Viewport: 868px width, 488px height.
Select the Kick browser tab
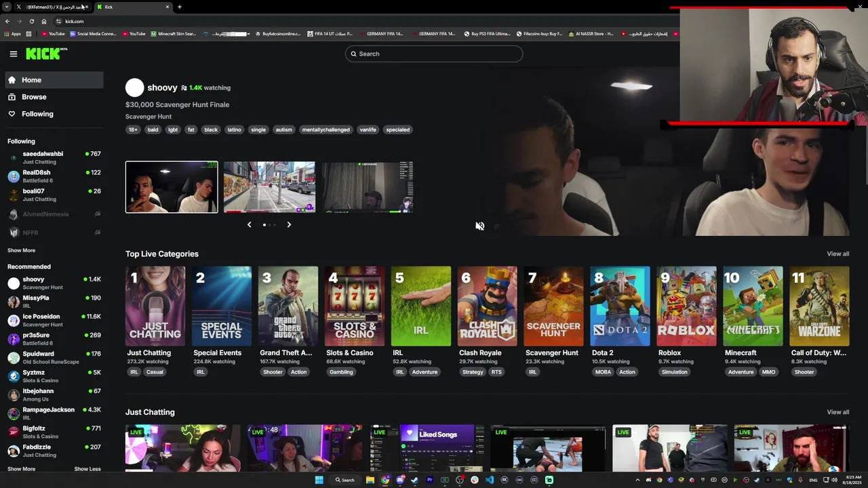[133, 7]
